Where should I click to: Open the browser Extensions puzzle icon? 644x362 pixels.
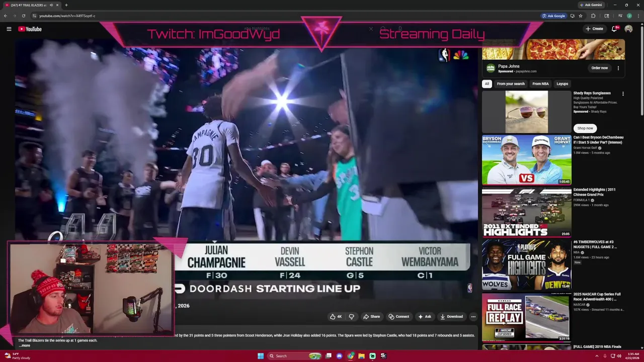point(593,16)
